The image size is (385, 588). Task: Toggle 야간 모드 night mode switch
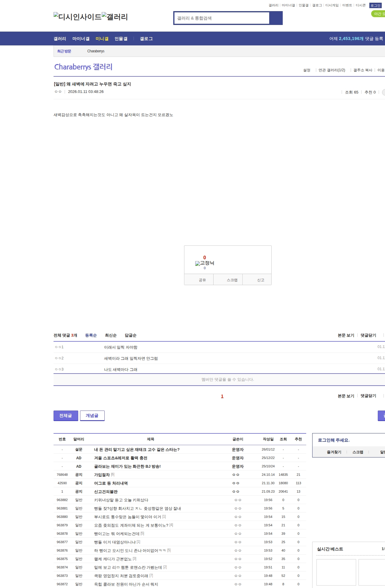378,14
